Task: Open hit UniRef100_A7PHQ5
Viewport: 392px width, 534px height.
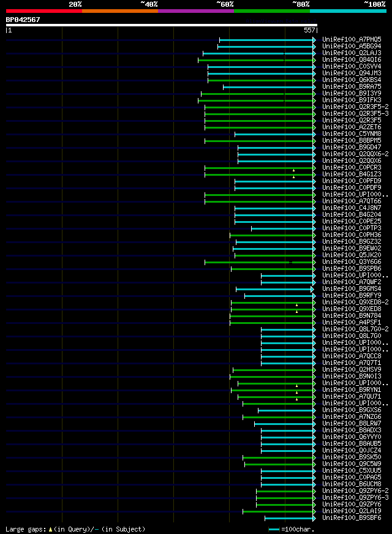Action: pyautogui.click(x=352, y=40)
